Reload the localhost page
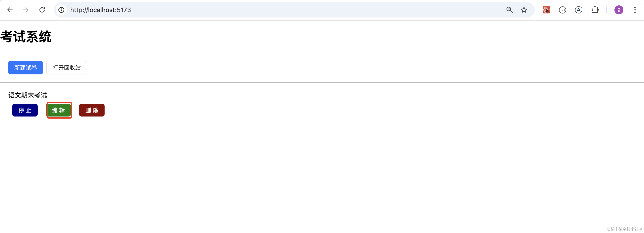The width and height of the screenshot is (644, 233). tap(42, 10)
